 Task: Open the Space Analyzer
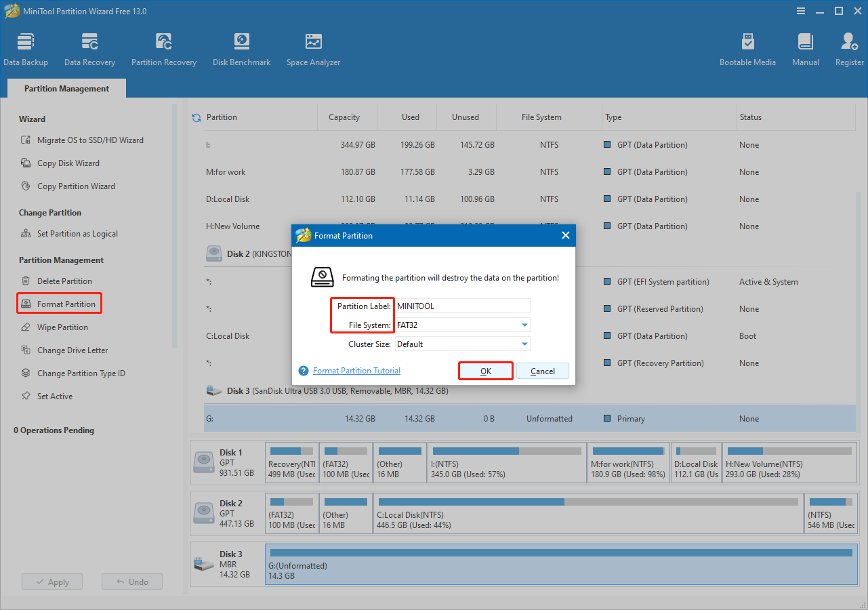click(x=312, y=47)
